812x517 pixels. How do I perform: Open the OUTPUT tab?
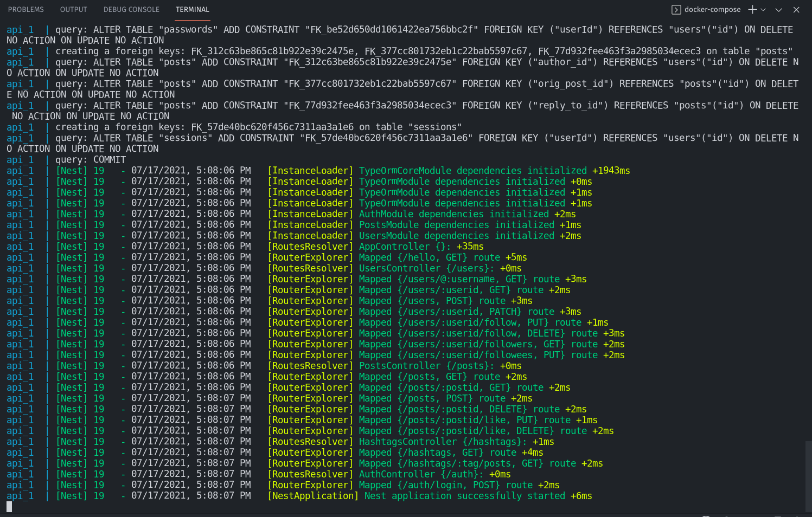73,9
